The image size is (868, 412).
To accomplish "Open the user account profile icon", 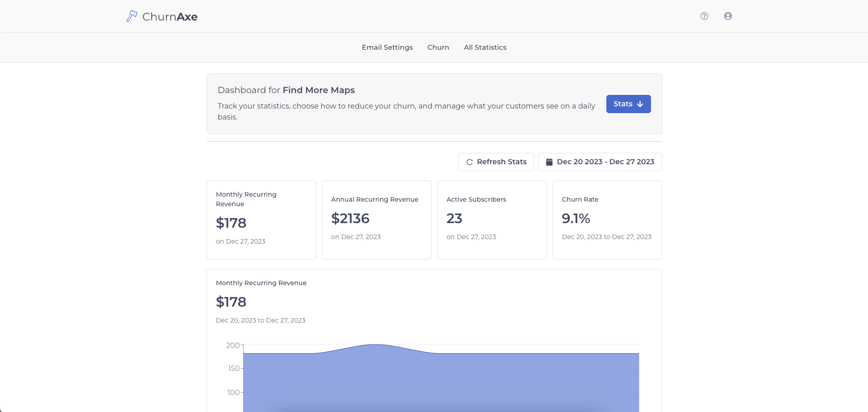I will pyautogui.click(x=728, y=16).
